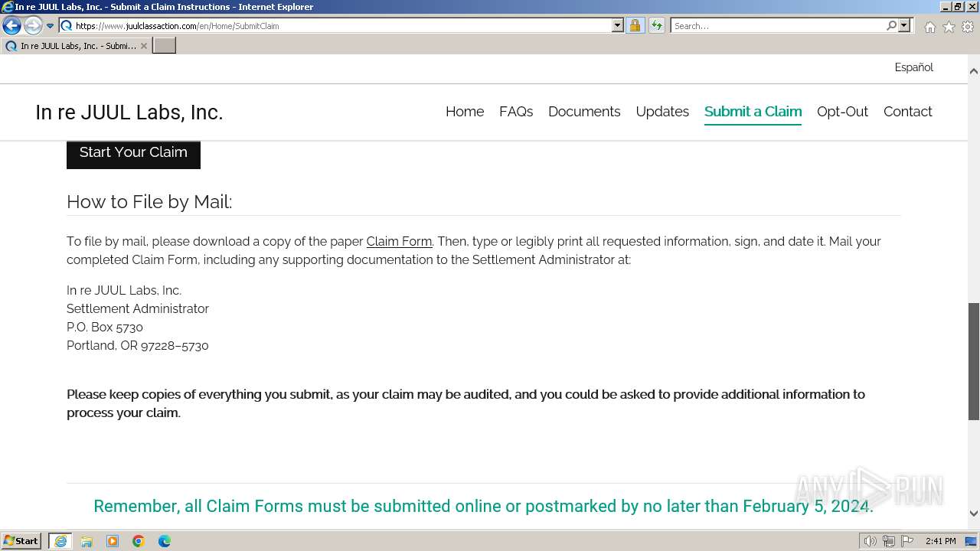
Task: Click the Action Center flag icon
Action: click(907, 541)
